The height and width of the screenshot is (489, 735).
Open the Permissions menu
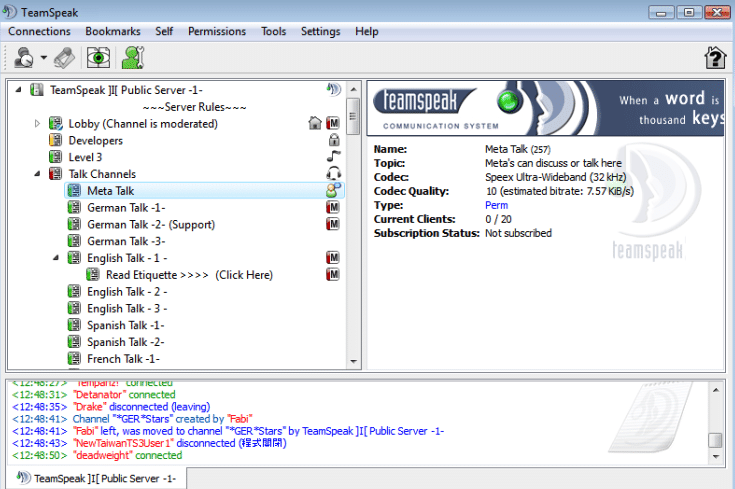click(216, 31)
